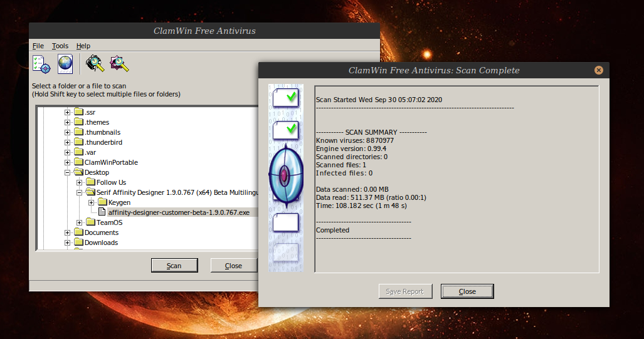Expand the ClamWinPortable folder node
Image resolution: width=644 pixels, height=339 pixels.
pos(67,162)
